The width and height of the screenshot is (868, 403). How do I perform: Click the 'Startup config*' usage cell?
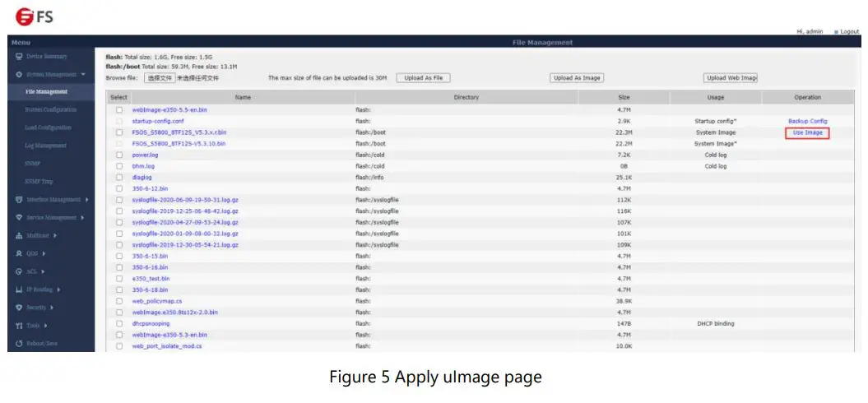(716, 121)
